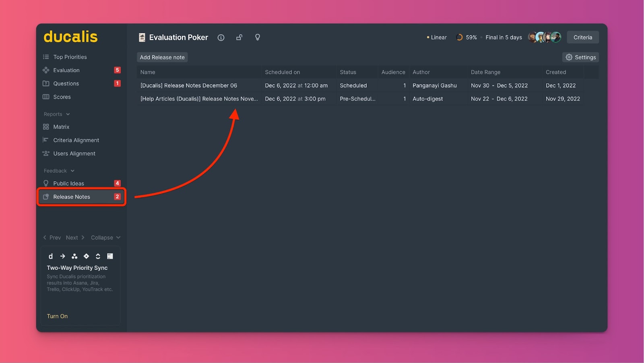Viewport: 644px width, 363px height.
Task: Click the Questions badge showing 1
Action: (x=117, y=83)
